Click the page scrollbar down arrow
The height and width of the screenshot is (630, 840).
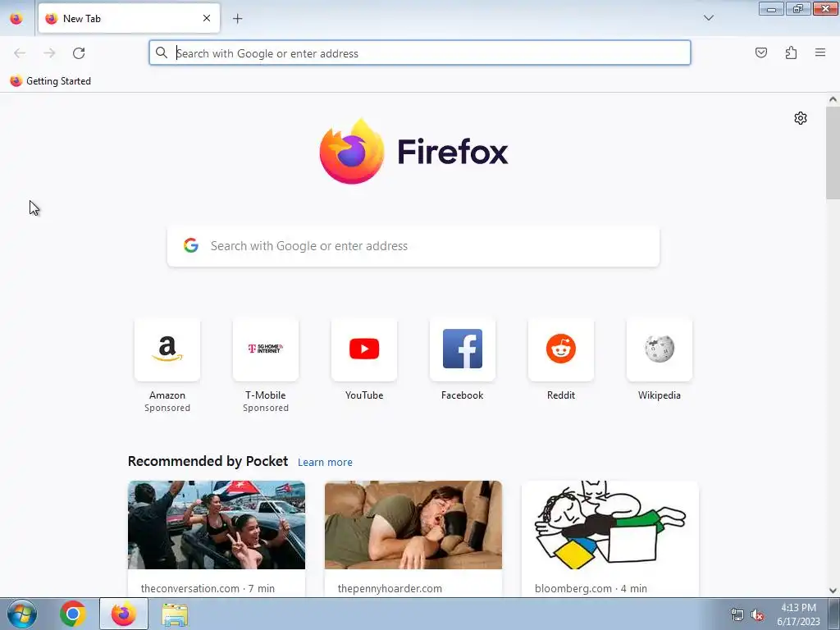(x=833, y=591)
